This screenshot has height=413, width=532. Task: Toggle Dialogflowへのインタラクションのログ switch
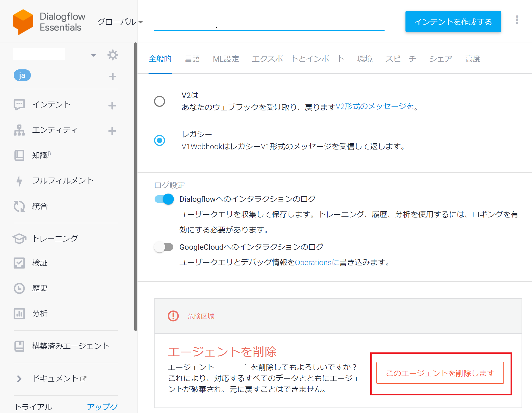click(164, 199)
